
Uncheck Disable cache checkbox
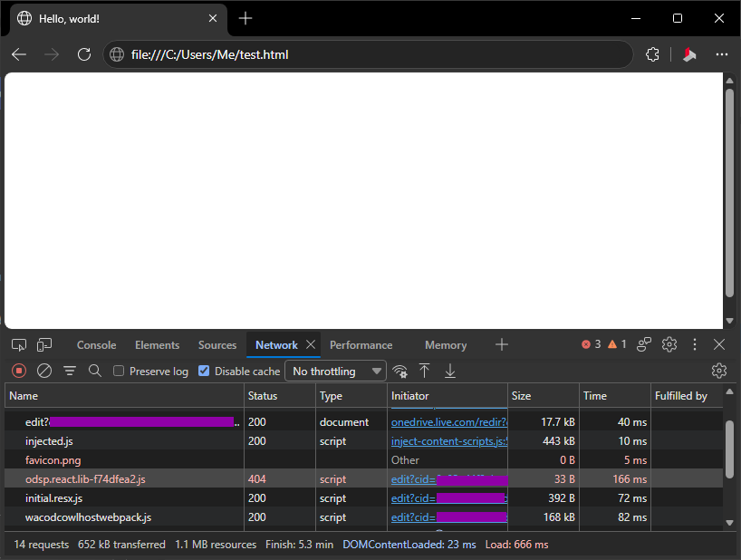[x=204, y=371]
